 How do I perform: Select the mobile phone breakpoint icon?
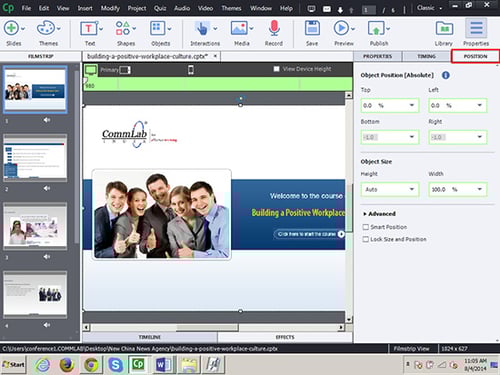(x=191, y=70)
